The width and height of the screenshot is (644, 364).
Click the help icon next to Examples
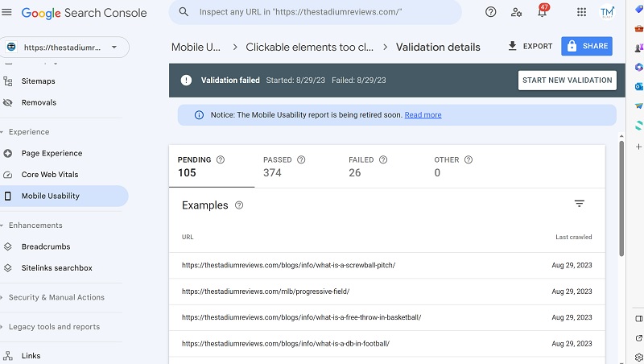239,205
